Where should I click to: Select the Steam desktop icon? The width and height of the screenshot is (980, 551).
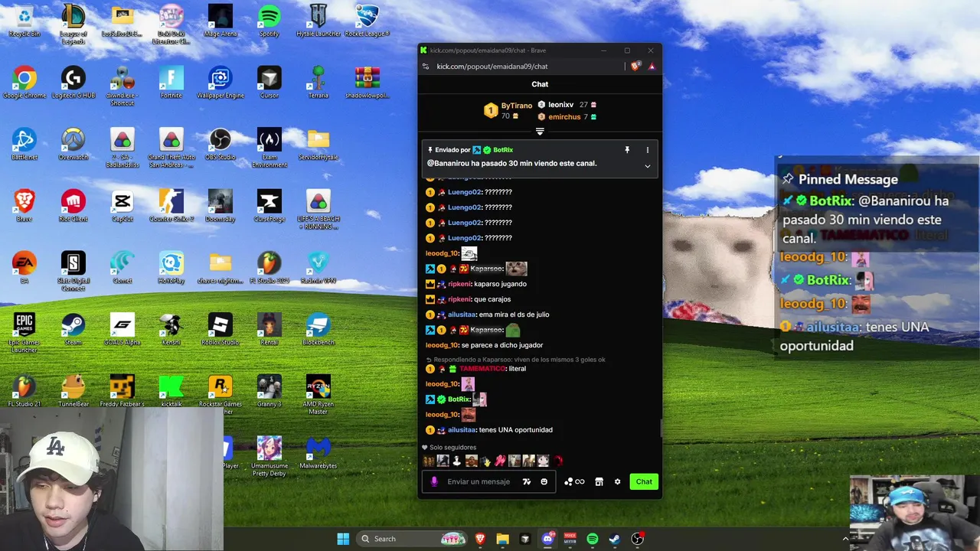pyautogui.click(x=73, y=329)
